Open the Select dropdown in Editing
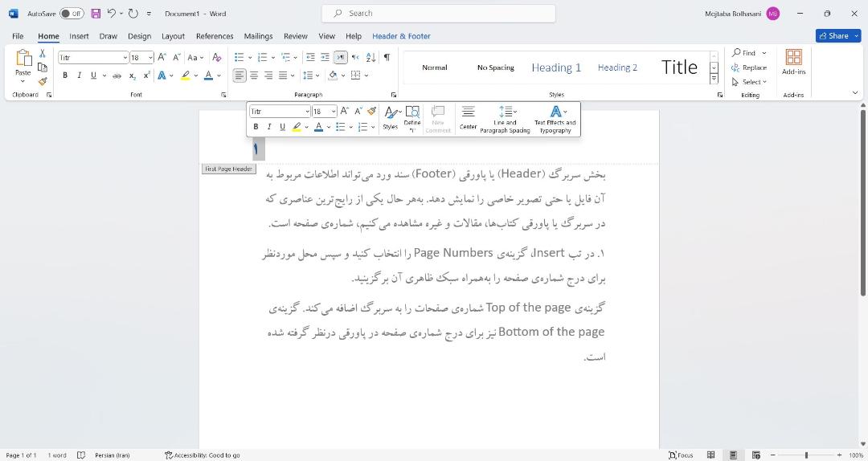 pyautogui.click(x=750, y=82)
